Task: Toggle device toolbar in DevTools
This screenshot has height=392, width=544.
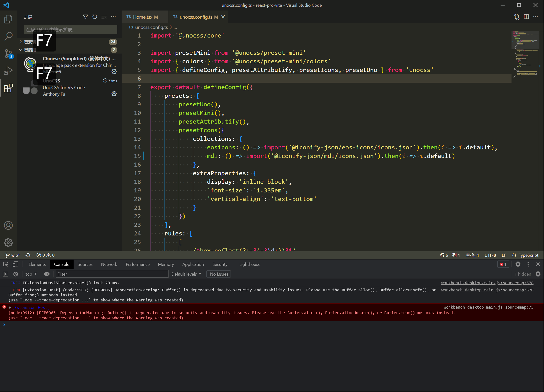Action: click(15, 264)
